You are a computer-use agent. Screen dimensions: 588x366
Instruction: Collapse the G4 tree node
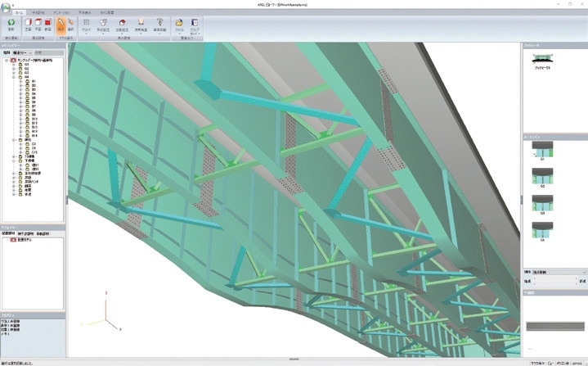12,77
